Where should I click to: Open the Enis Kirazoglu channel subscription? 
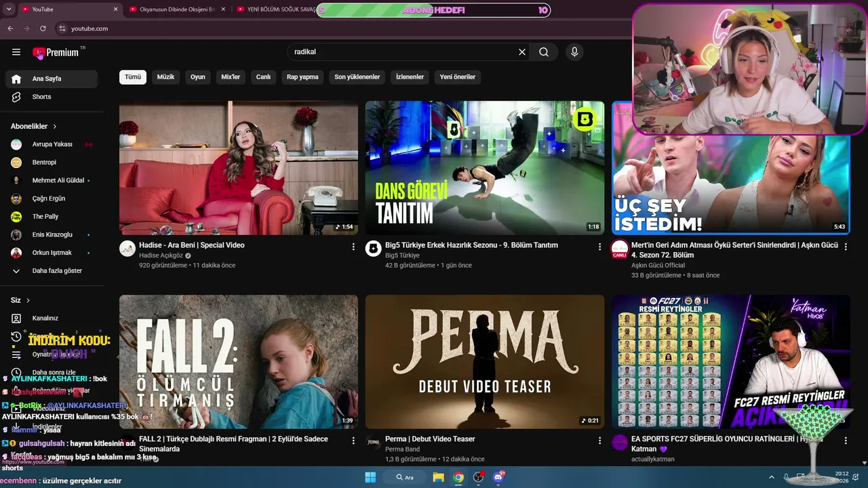point(53,235)
